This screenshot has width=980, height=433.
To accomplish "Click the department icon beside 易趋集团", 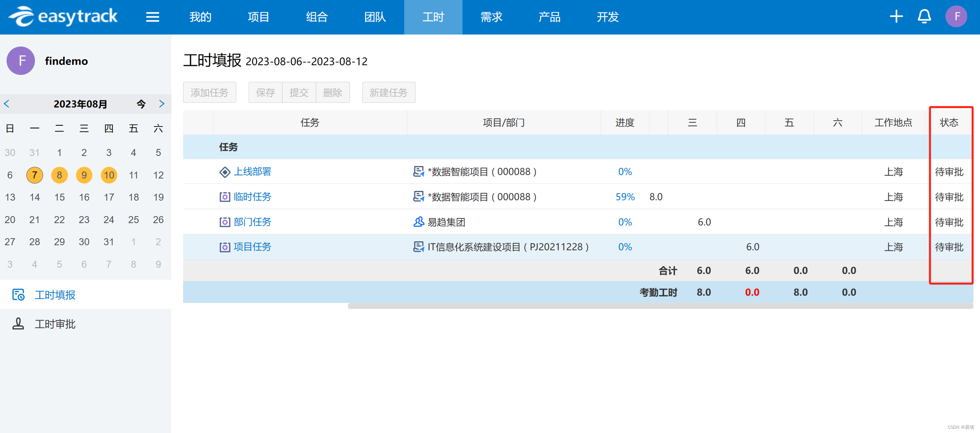I will [x=418, y=222].
